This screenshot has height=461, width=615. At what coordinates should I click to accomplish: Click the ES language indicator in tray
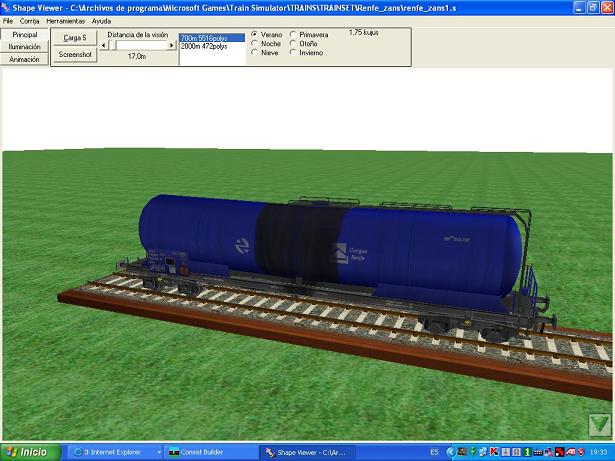pos(433,452)
